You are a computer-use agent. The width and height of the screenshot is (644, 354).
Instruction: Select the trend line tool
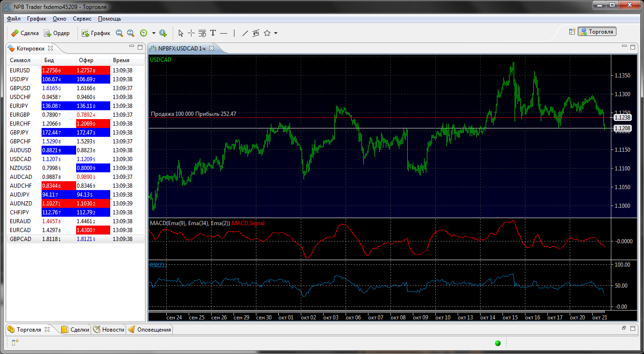click(x=245, y=33)
